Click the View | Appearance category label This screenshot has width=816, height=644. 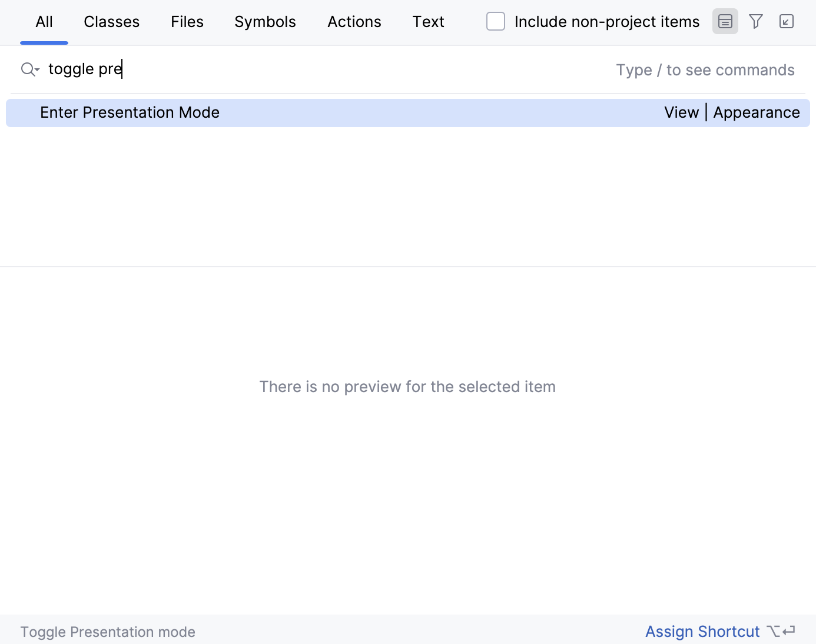pyautogui.click(x=732, y=112)
